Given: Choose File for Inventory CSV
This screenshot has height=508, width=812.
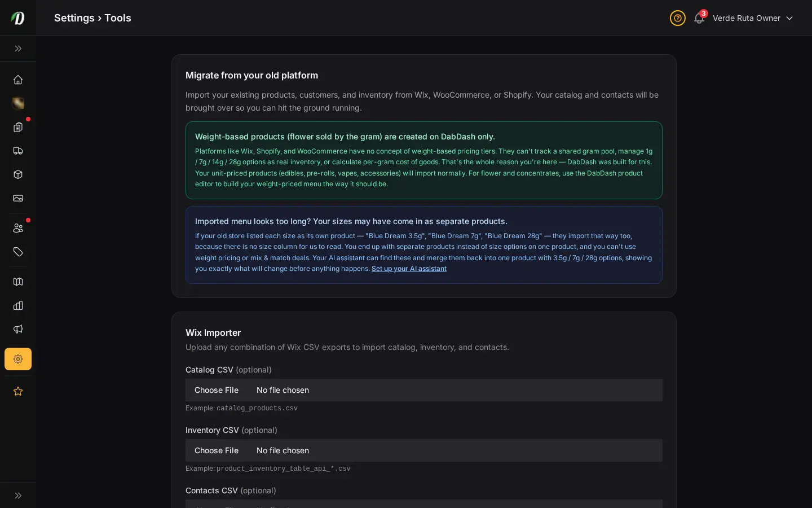Looking at the screenshot, I should (x=217, y=450).
